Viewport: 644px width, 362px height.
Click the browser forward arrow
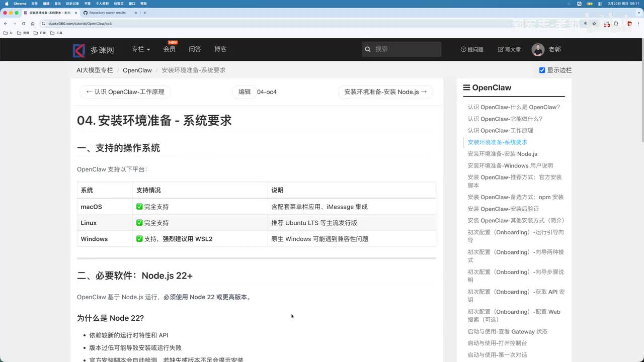[15, 24]
